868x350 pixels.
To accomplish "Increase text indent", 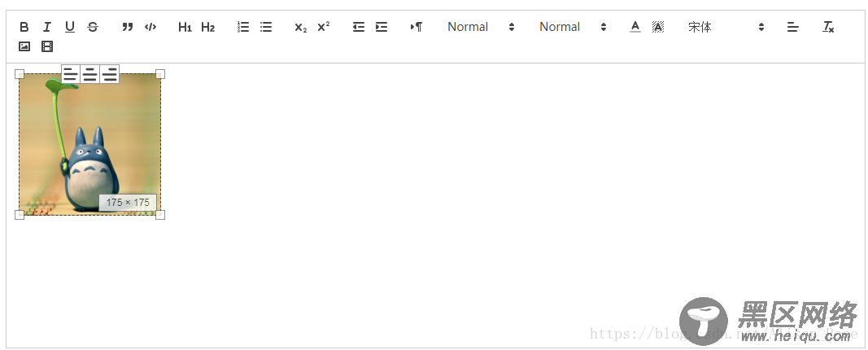I will click(x=382, y=27).
